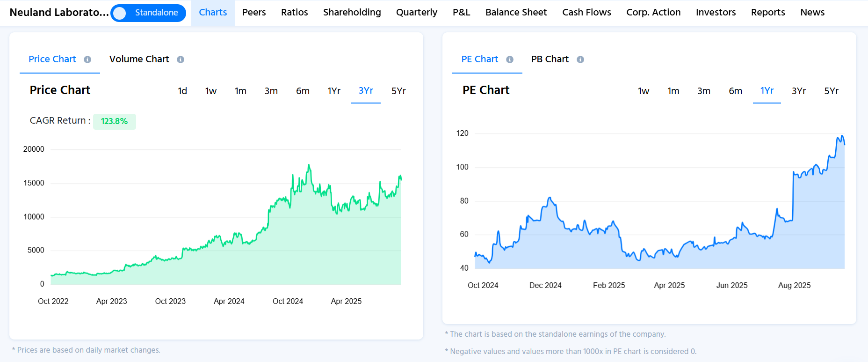Click info icon beside PB Chart tab
This screenshot has width=868, height=362.
click(x=580, y=59)
